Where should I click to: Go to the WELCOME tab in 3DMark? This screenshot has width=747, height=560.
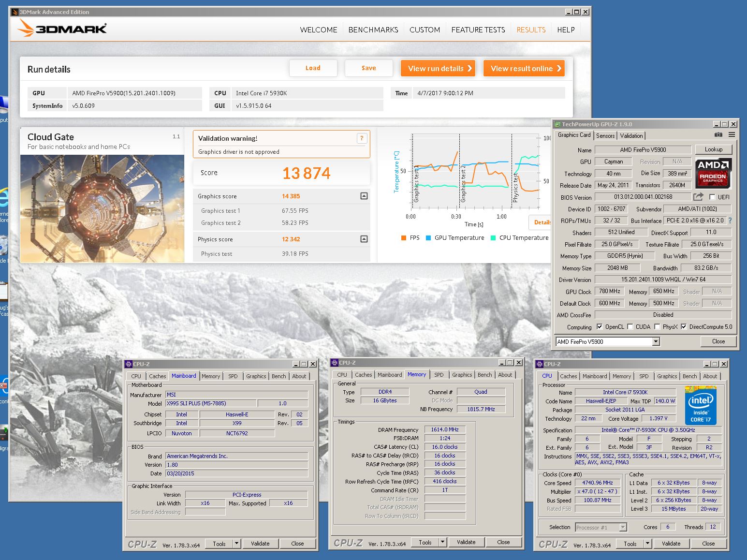[x=319, y=29]
